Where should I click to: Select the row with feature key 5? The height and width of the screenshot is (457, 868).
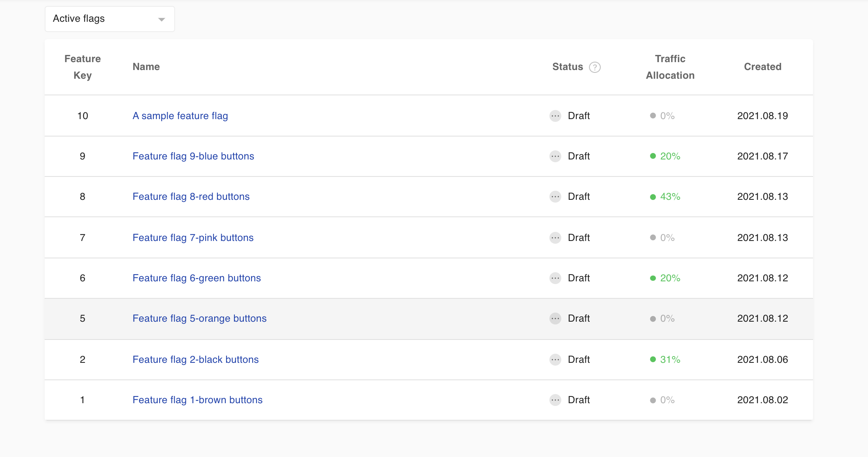click(83, 319)
